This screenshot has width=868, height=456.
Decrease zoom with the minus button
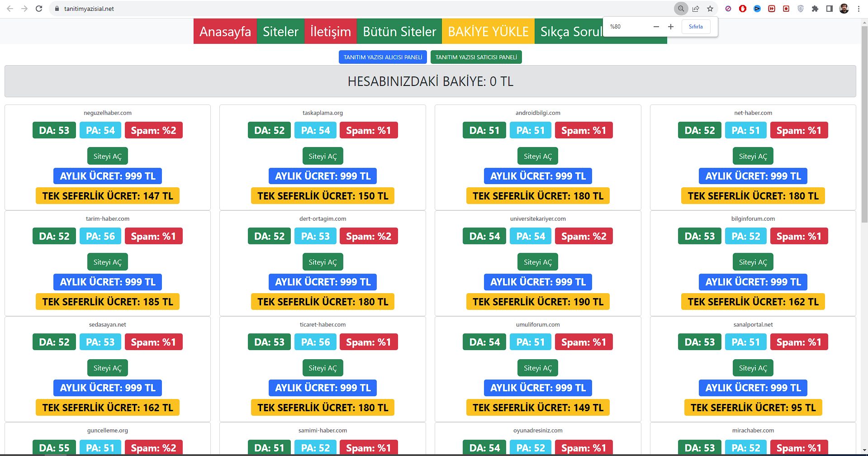pyautogui.click(x=656, y=27)
